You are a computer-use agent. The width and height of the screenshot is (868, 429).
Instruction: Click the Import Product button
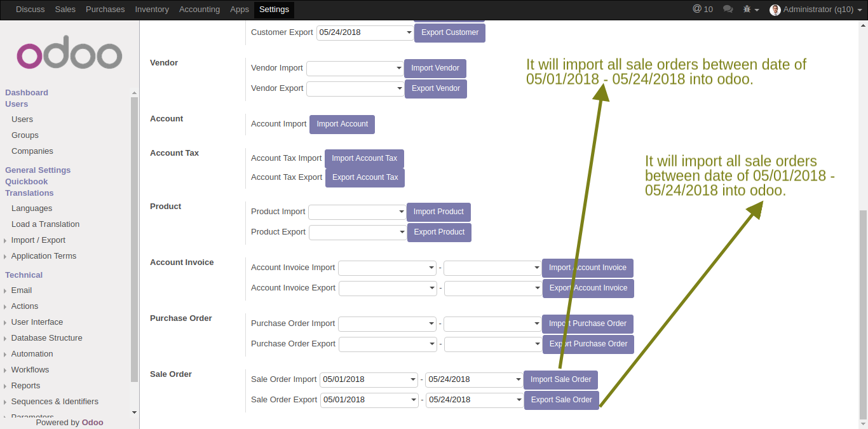coord(438,212)
